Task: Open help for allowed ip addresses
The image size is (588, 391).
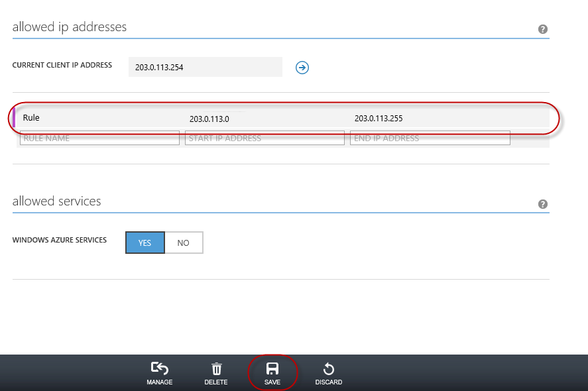Action: pos(542,28)
